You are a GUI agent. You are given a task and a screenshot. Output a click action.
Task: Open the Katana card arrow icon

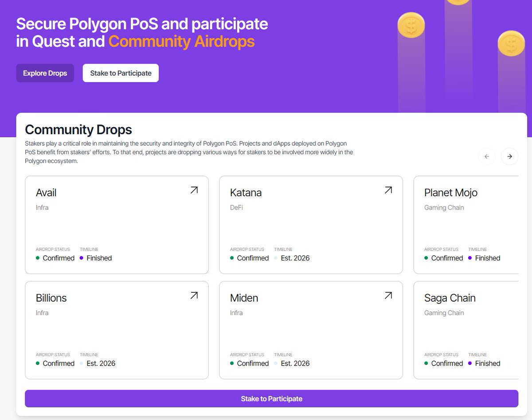(x=388, y=190)
